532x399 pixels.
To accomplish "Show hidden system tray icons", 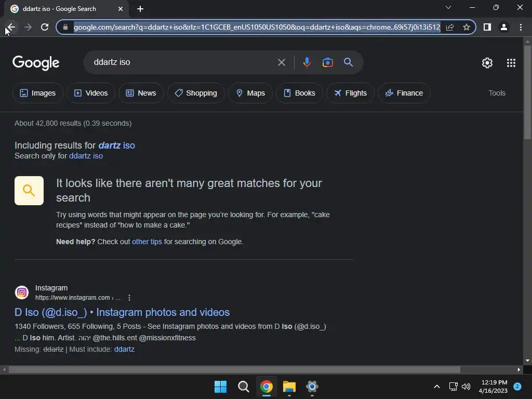I will click(x=436, y=387).
